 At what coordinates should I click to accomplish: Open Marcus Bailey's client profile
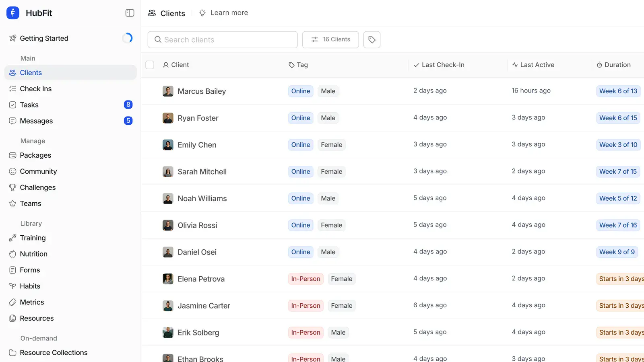(202, 91)
